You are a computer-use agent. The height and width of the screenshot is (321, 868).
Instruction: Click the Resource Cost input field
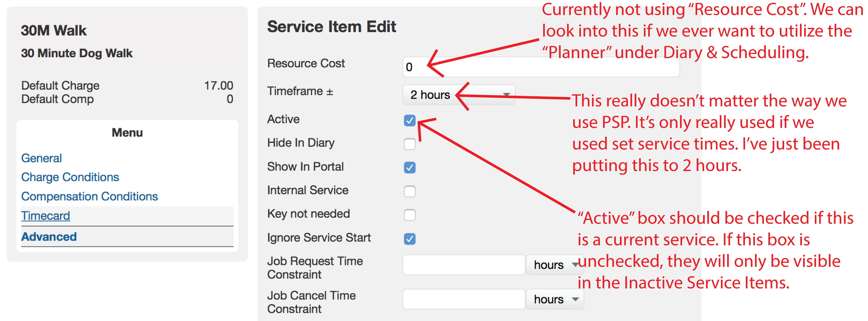pos(541,67)
